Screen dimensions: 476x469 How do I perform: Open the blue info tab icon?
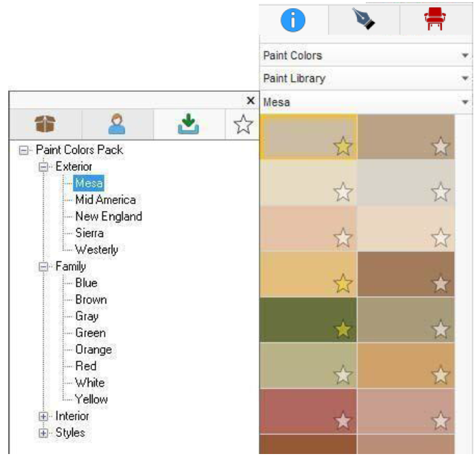293,20
